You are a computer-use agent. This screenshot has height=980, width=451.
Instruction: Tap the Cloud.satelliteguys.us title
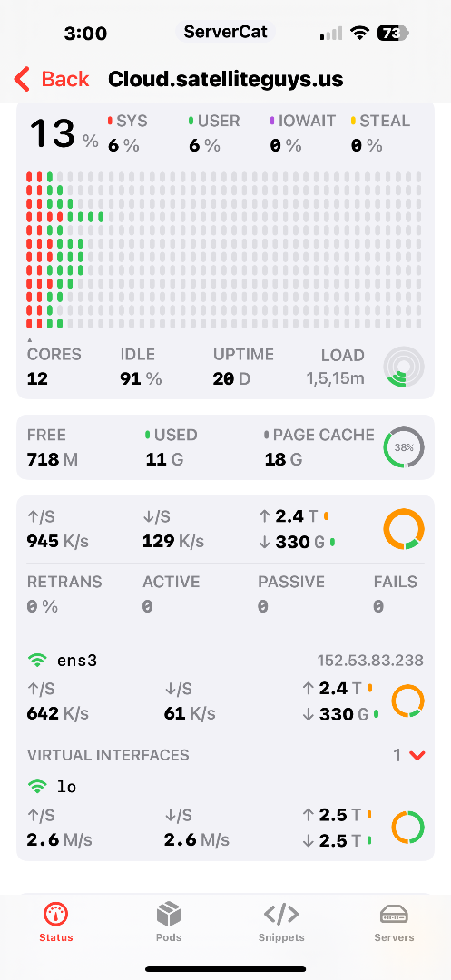225,79
